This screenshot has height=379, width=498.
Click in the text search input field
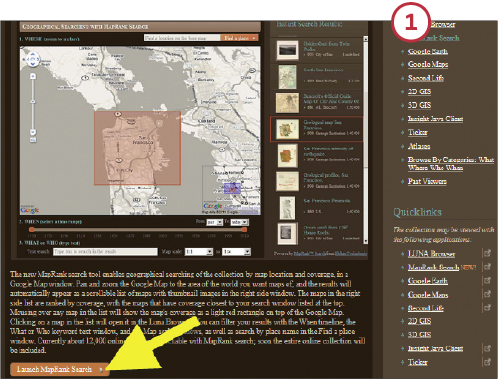pos(105,252)
